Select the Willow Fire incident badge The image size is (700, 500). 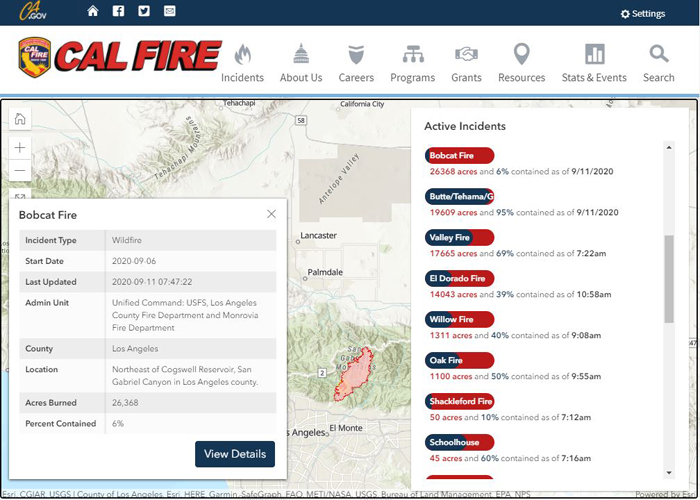(x=460, y=319)
